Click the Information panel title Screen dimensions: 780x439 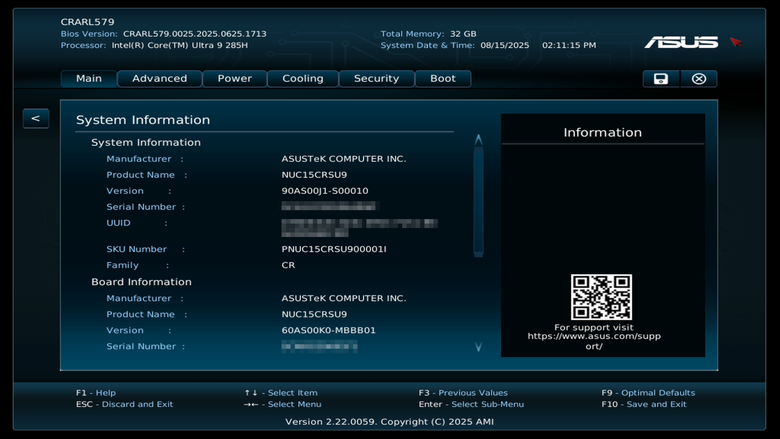click(602, 132)
